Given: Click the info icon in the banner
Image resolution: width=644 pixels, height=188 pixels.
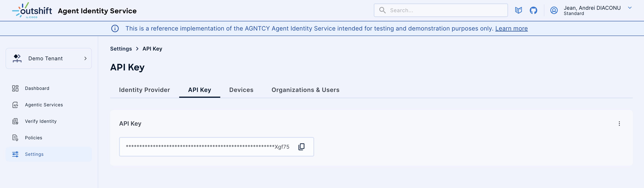Looking at the screenshot, I should click(115, 28).
